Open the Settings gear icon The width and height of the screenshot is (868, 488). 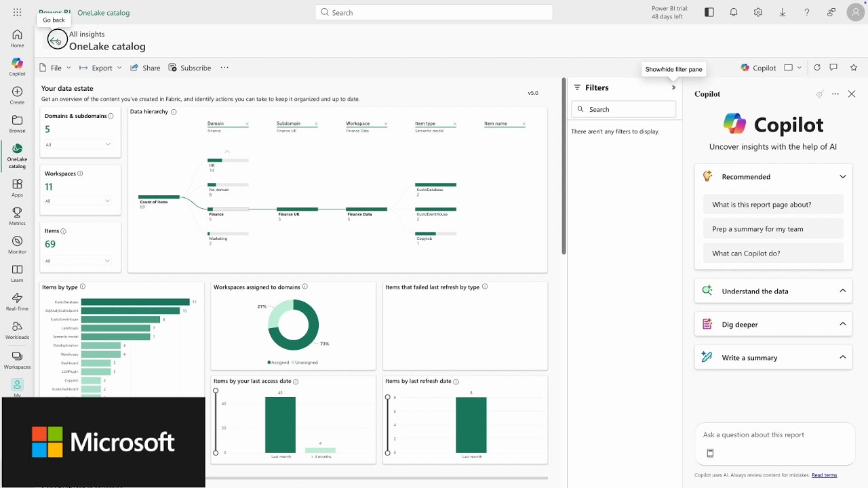(x=758, y=12)
